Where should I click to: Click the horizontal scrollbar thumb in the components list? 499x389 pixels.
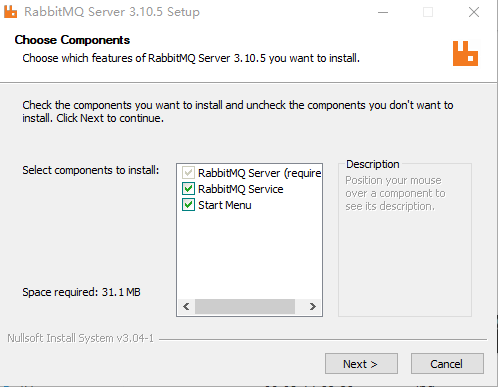[245, 306]
